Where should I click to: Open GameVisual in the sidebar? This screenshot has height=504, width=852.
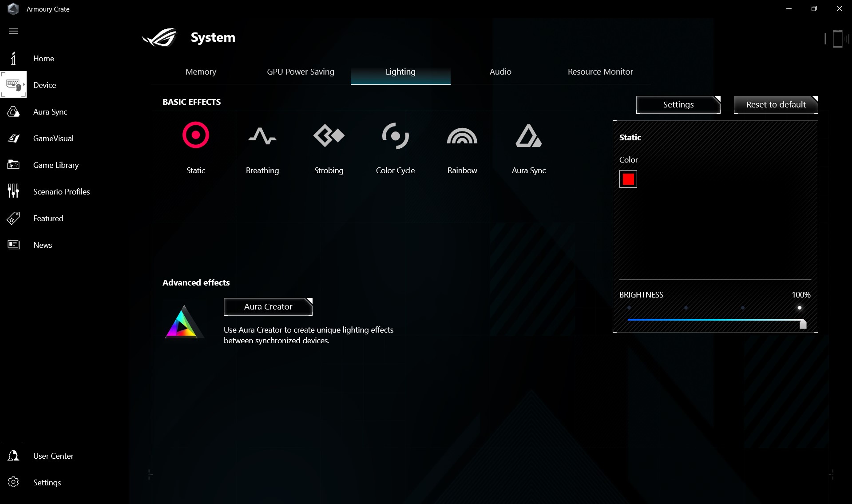point(53,139)
